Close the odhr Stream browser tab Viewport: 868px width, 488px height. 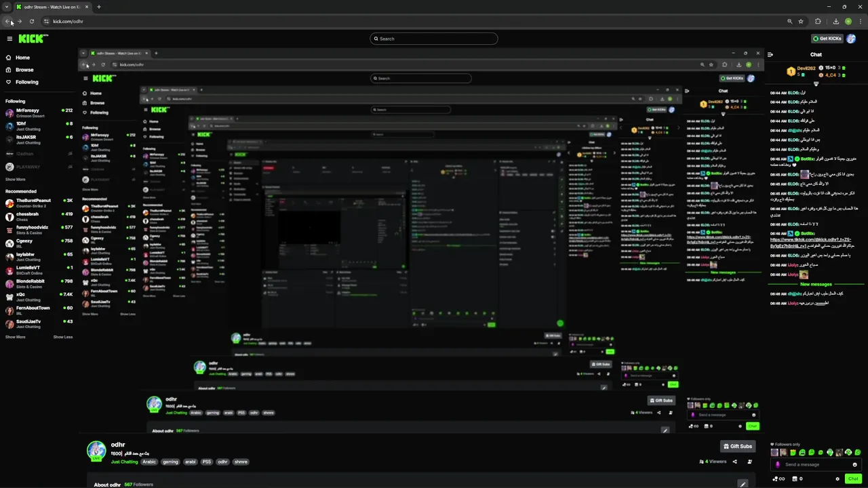(87, 7)
